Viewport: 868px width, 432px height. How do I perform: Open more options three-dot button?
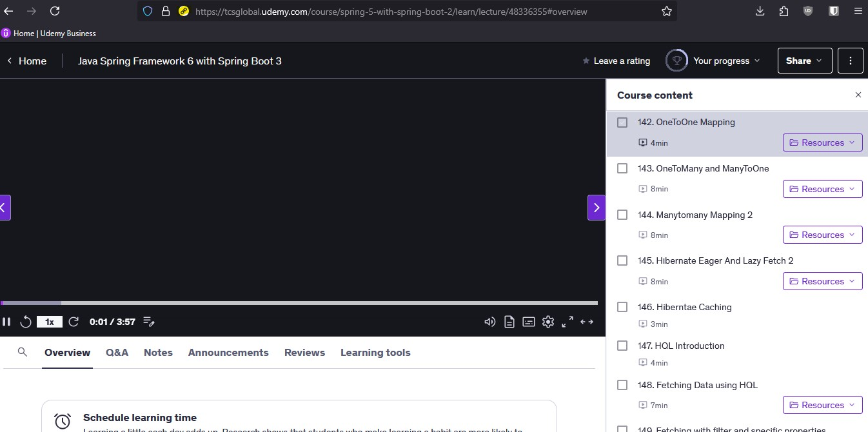point(851,61)
